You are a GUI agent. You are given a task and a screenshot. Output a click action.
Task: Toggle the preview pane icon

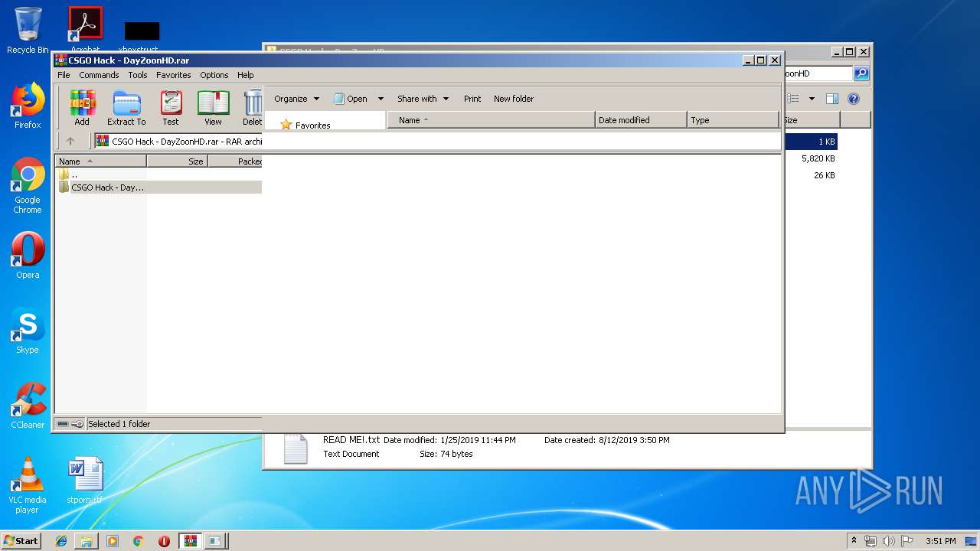(x=832, y=99)
